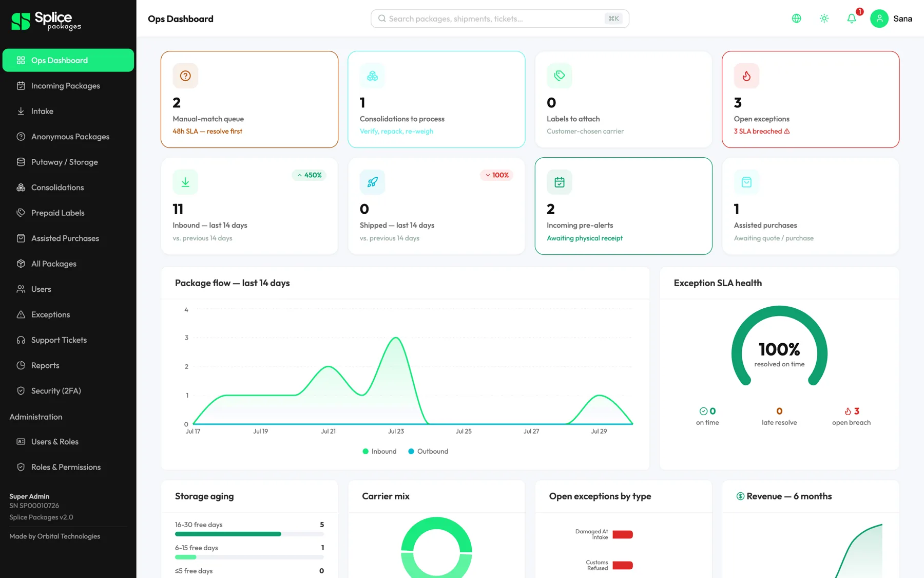Click the flame icon on Open exceptions card
This screenshot has height=578, width=924.
point(746,76)
